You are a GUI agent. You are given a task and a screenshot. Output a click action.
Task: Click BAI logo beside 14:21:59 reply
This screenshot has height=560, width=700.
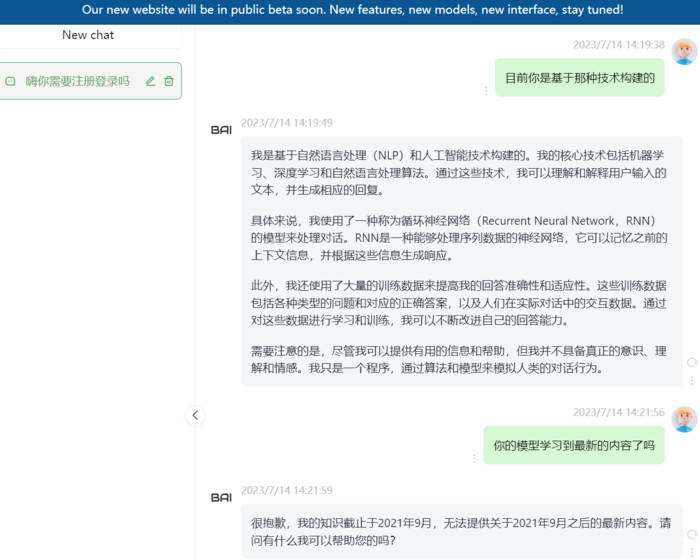(x=221, y=497)
